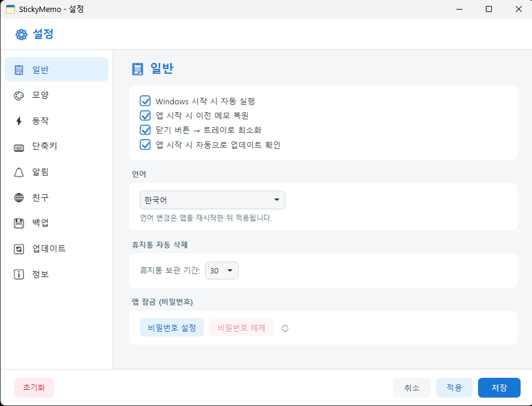Screen dimensions: 532x406
Task: Toggle 앱 시작 시 이전 메모 복원 checkbox
Action: pos(145,116)
